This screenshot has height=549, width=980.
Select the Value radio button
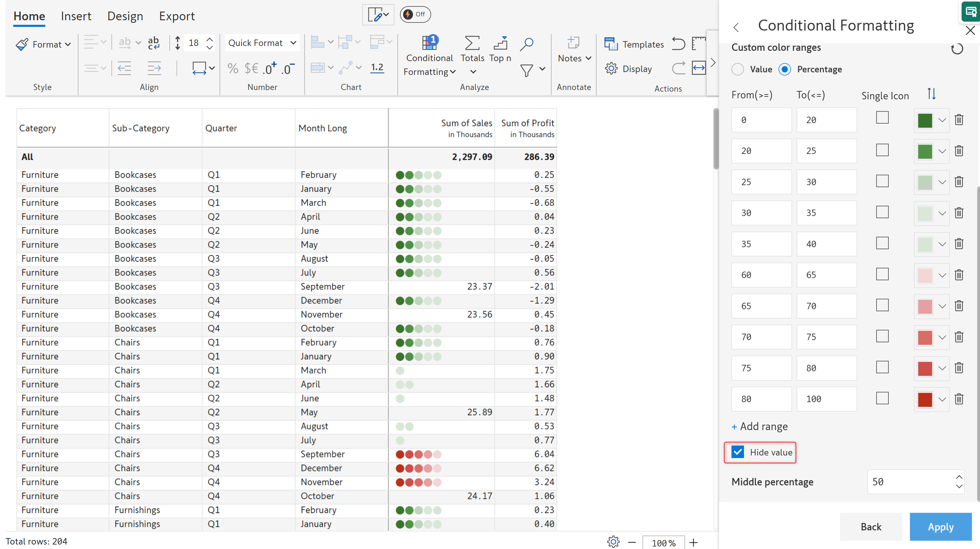738,69
